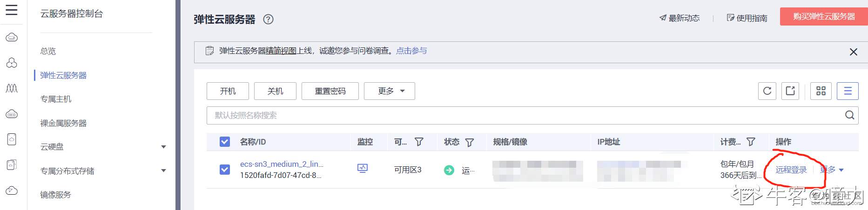
Task: Expand the 专属分布式存储 sidebar submenu
Action: 163,171
